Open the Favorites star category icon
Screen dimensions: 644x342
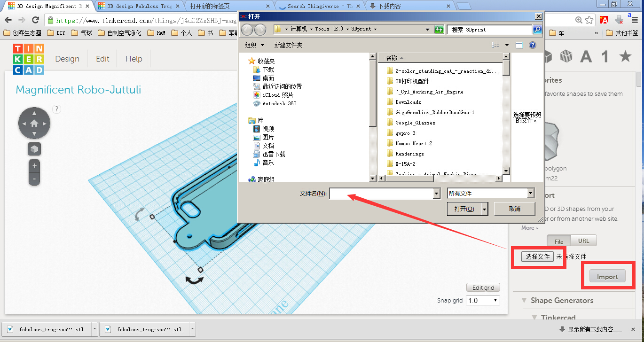point(625,57)
